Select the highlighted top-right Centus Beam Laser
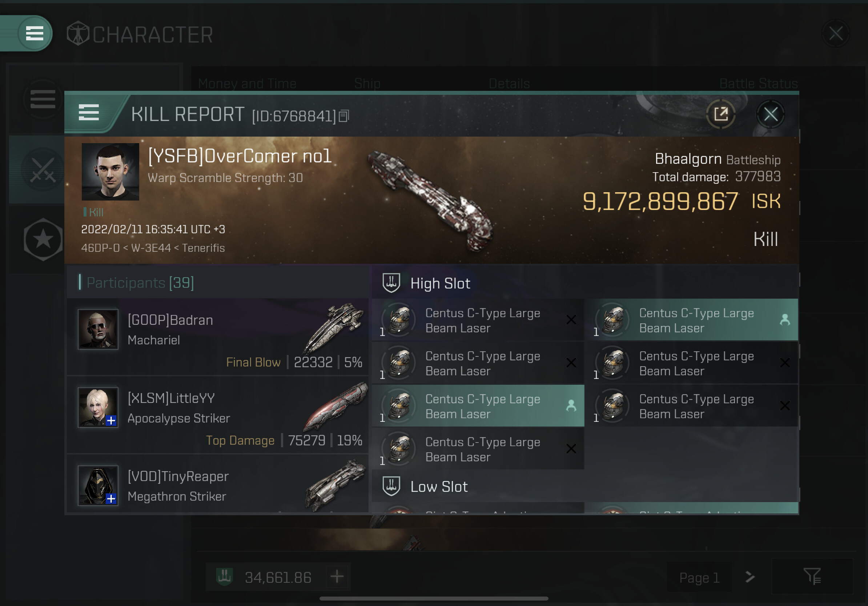This screenshot has height=606, width=868. (691, 320)
